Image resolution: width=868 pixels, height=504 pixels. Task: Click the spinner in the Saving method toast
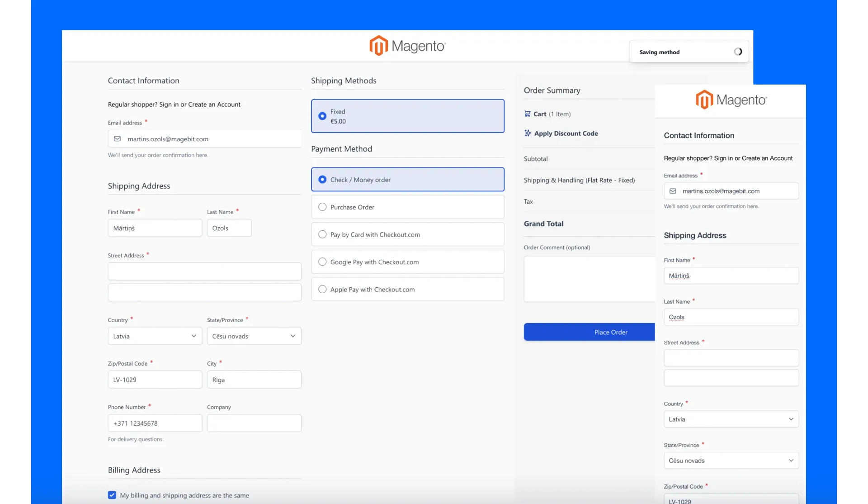click(738, 52)
